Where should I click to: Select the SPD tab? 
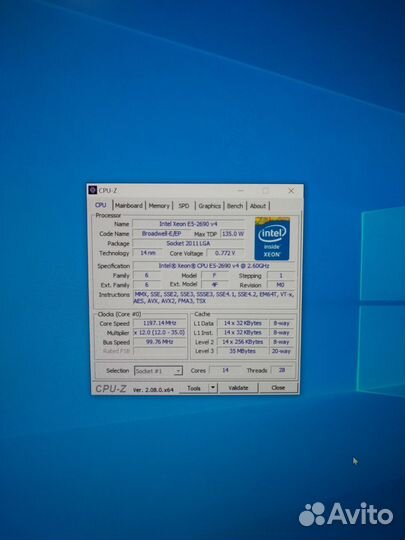point(184,206)
